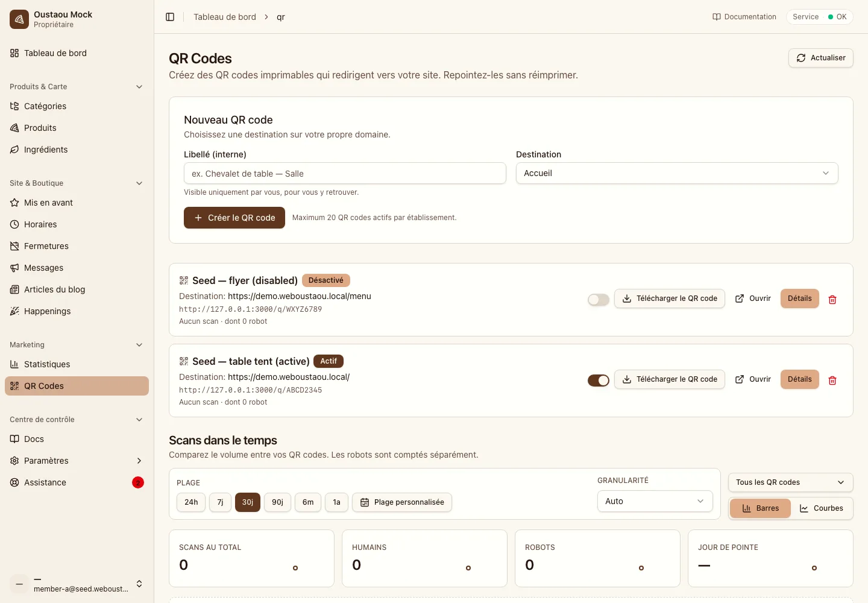Image resolution: width=868 pixels, height=603 pixels.
Task: Show Détails for Seed table tent
Action: pos(800,379)
